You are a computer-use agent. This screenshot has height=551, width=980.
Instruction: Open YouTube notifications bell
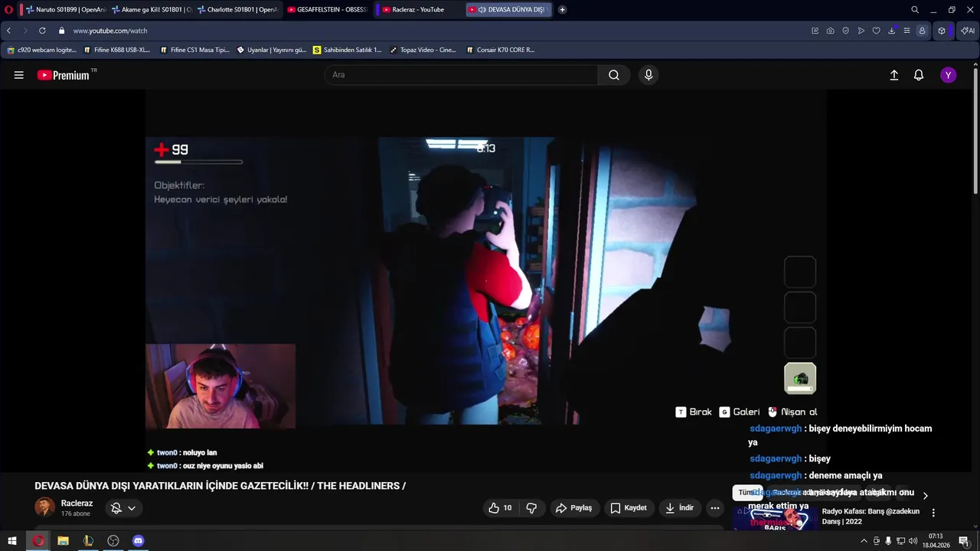coord(919,75)
